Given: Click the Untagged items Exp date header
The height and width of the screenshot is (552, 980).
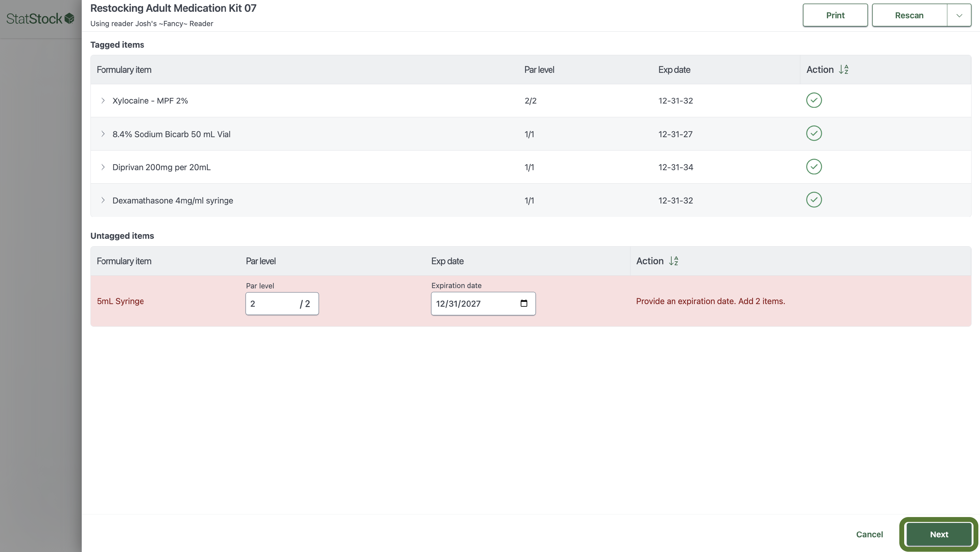Looking at the screenshot, I should click(x=448, y=261).
